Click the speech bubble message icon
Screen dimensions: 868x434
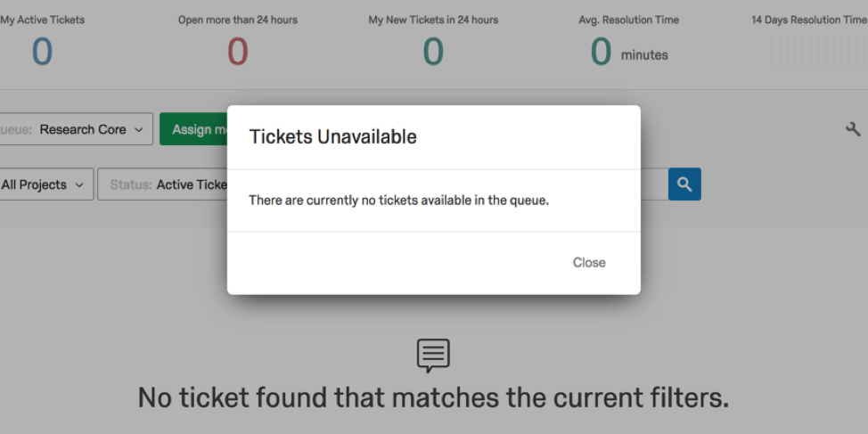[x=433, y=356]
